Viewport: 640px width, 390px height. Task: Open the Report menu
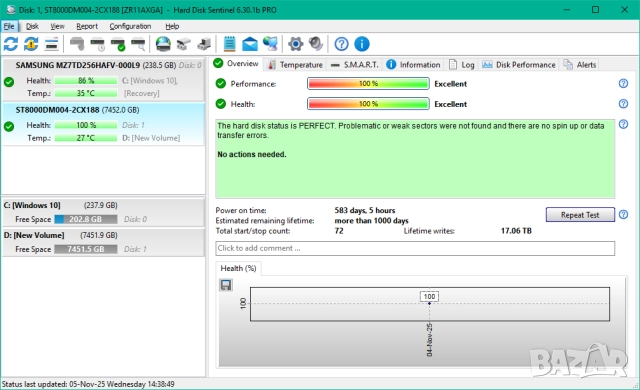(87, 26)
